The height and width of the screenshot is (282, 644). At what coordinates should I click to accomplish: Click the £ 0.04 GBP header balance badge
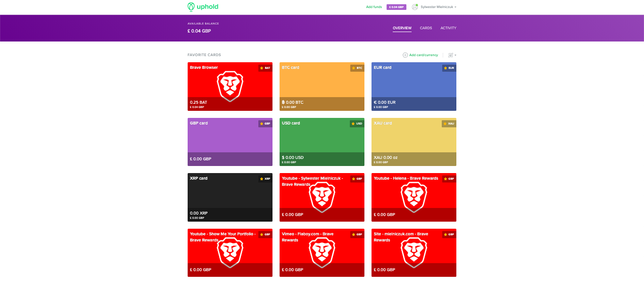click(x=396, y=7)
